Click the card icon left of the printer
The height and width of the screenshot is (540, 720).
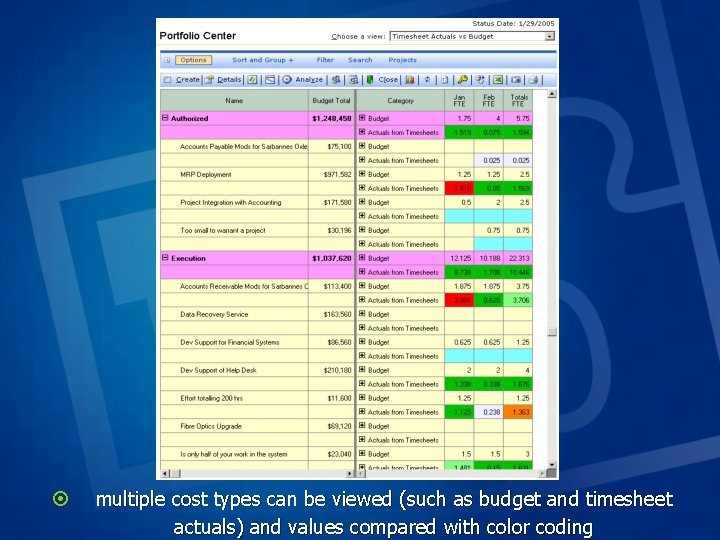coord(516,79)
